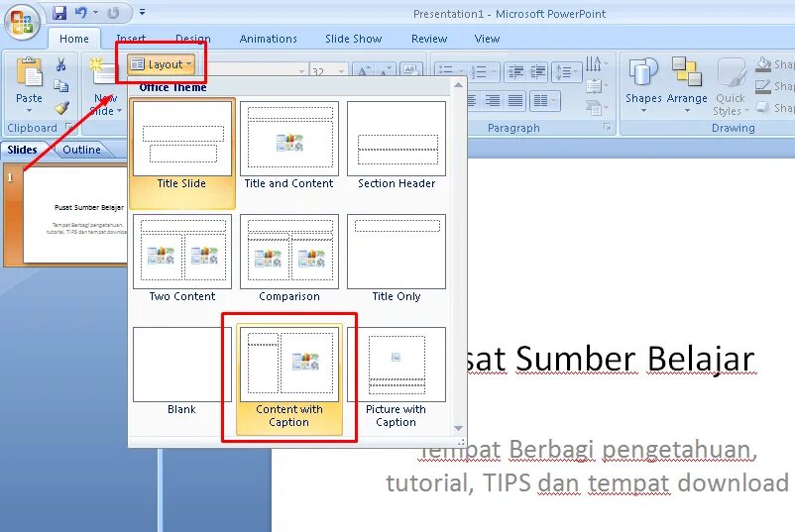This screenshot has width=795, height=532.
Task: Choose the Title Slide layout
Action: [182, 154]
